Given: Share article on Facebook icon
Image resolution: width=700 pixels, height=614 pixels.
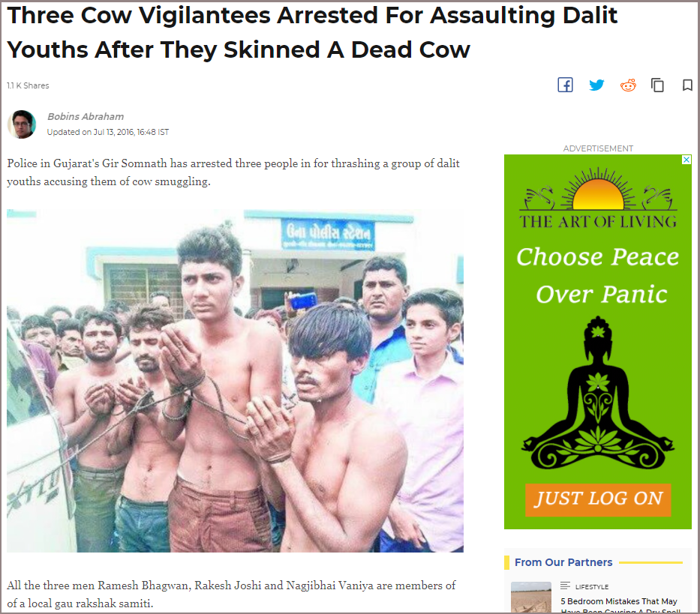Looking at the screenshot, I should (x=565, y=85).
